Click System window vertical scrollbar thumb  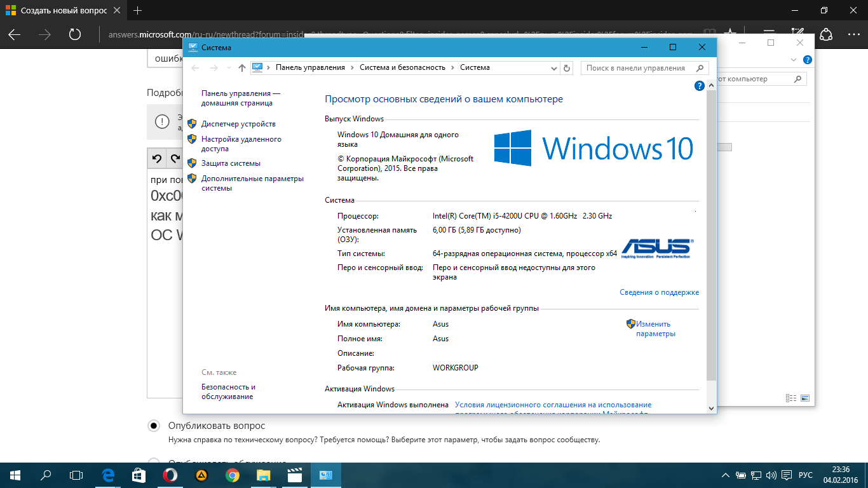tap(711, 235)
